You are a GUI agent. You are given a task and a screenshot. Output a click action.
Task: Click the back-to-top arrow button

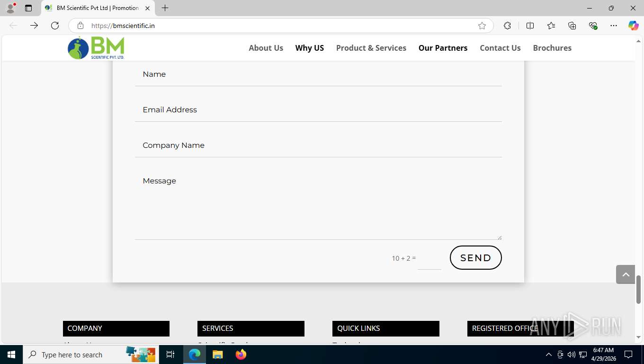[x=626, y=274]
